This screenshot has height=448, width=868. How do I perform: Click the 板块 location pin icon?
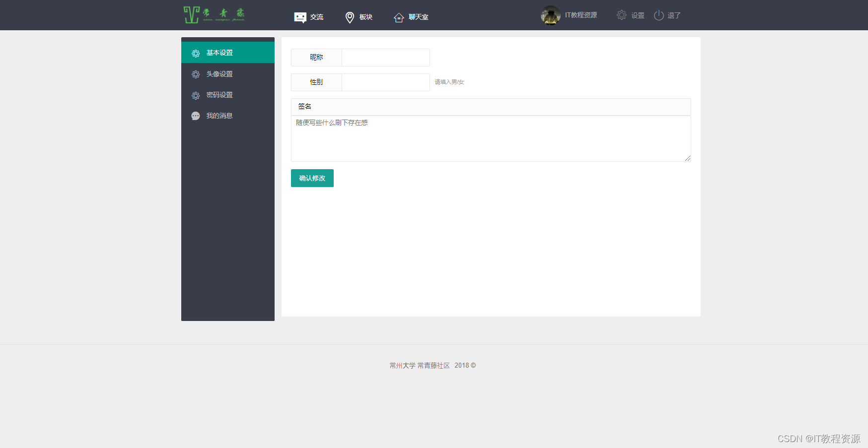350,17
